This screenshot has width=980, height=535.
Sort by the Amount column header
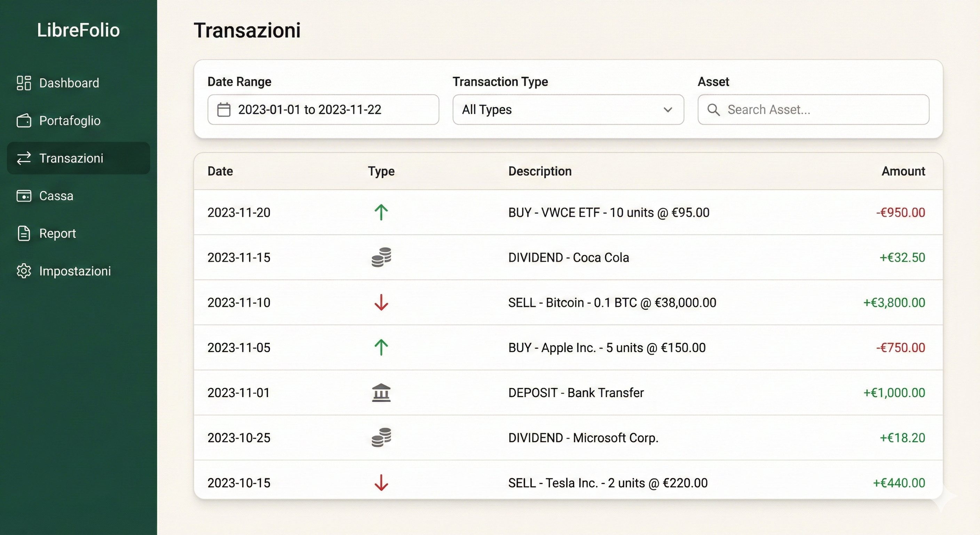tap(903, 171)
